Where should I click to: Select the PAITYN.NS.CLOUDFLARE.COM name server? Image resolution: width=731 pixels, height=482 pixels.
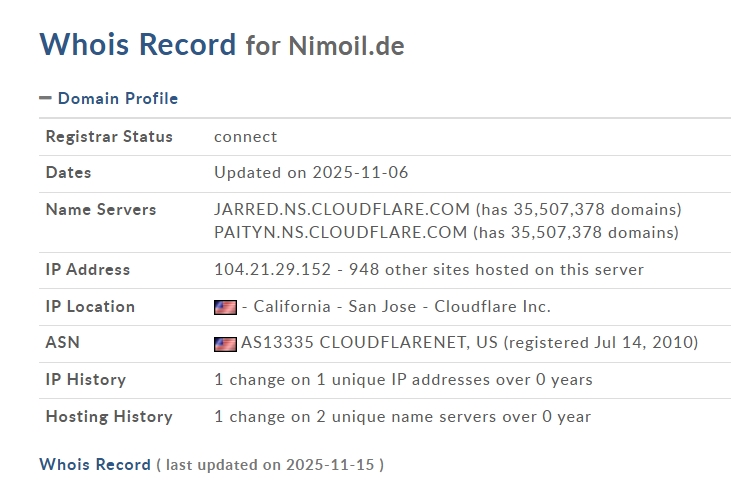pos(340,232)
